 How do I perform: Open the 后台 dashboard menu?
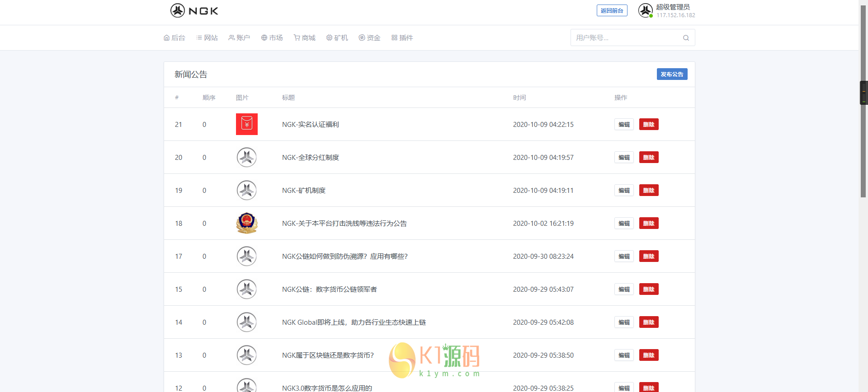(175, 38)
